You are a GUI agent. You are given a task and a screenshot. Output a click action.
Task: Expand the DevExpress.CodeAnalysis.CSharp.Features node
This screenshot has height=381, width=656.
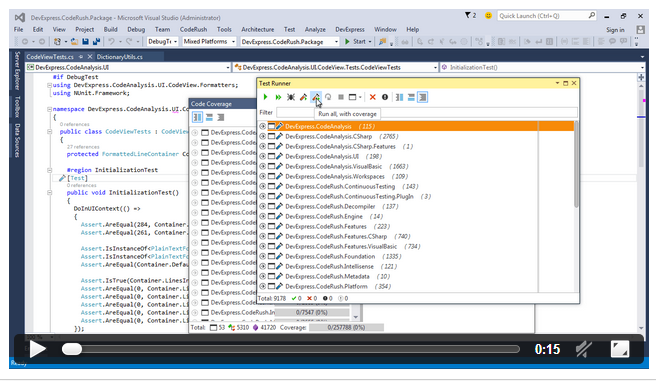(x=262, y=146)
